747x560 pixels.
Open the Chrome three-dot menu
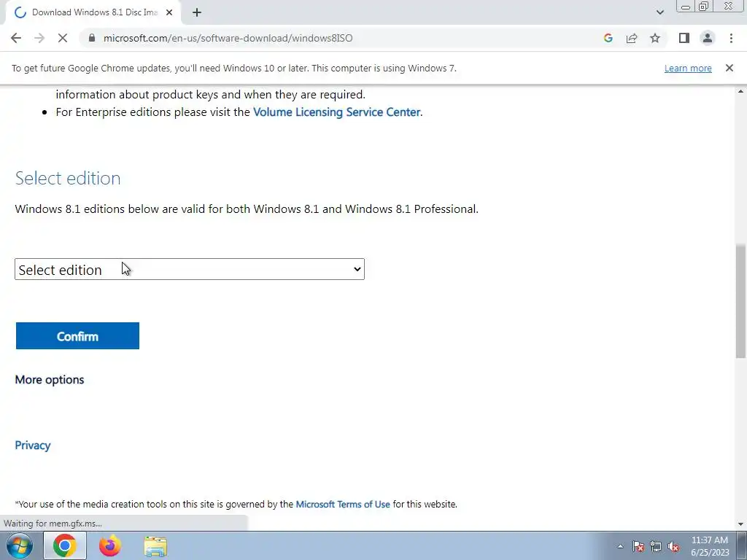(731, 38)
